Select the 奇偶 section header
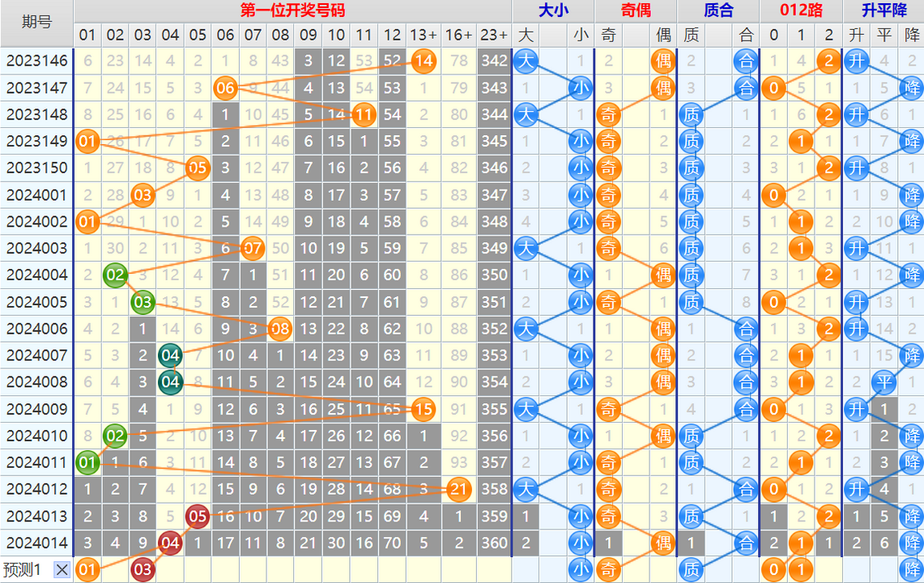Screen dimensions: 924x583 636,11
